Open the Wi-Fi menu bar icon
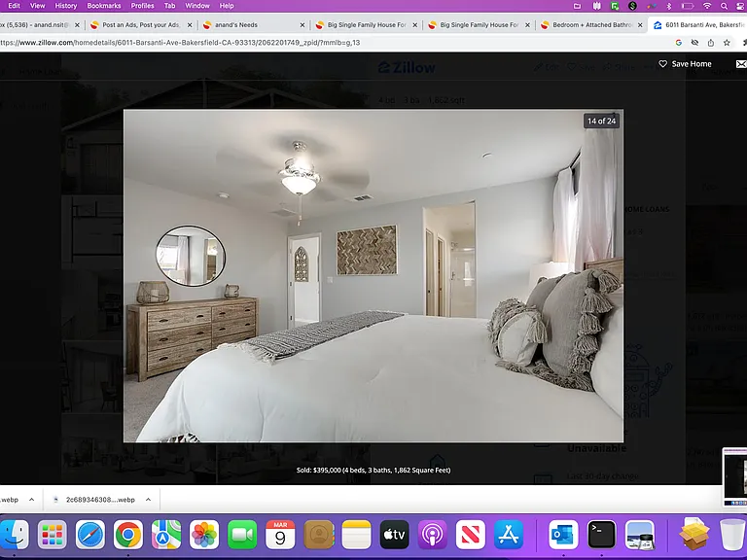The image size is (747, 560). click(x=707, y=6)
